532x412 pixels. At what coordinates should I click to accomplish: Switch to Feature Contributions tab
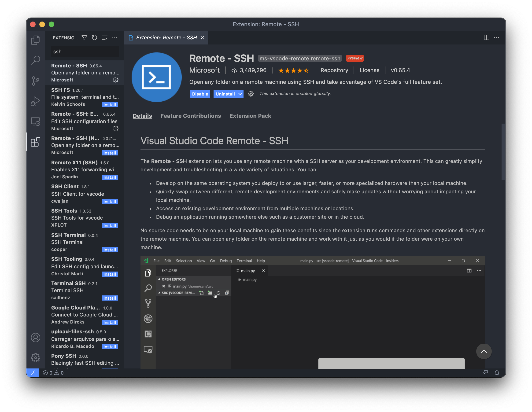click(x=191, y=116)
